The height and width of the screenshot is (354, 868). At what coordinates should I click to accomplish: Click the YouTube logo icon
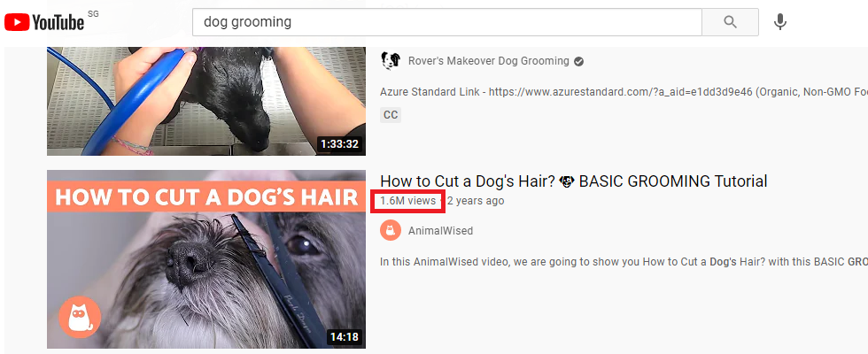coord(44,21)
